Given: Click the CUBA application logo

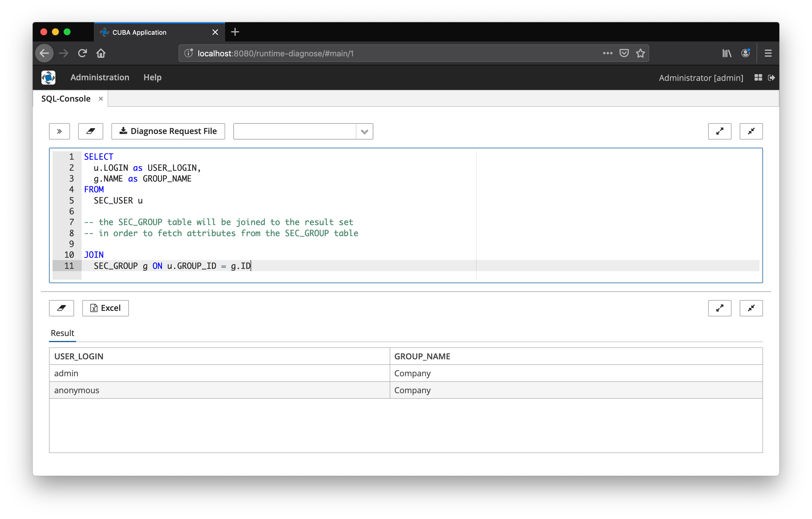Looking at the screenshot, I should [48, 77].
